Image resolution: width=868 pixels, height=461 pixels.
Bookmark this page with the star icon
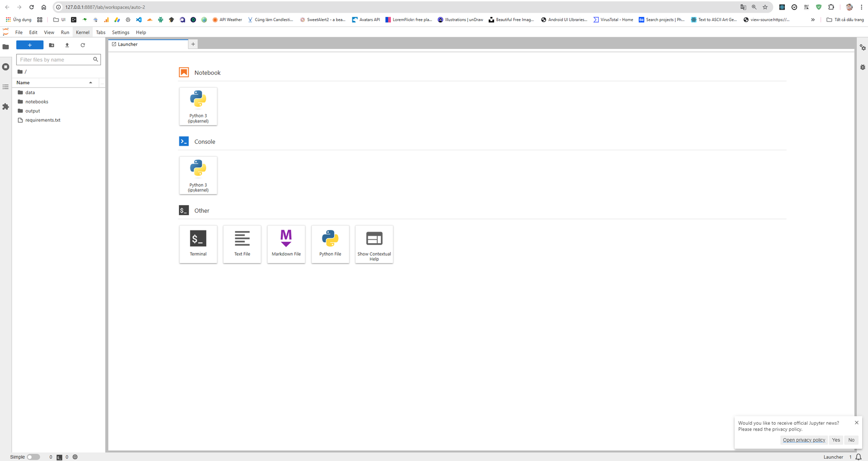click(x=765, y=7)
